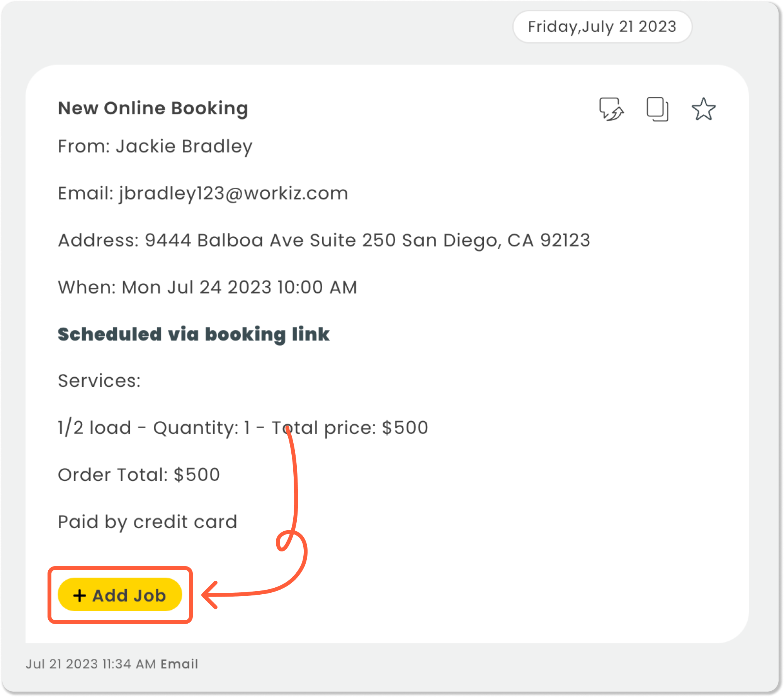Click the When: Mon Jul 24 2023 line
This screenshot has width=784, height=697.
click(x=207, y=287)
